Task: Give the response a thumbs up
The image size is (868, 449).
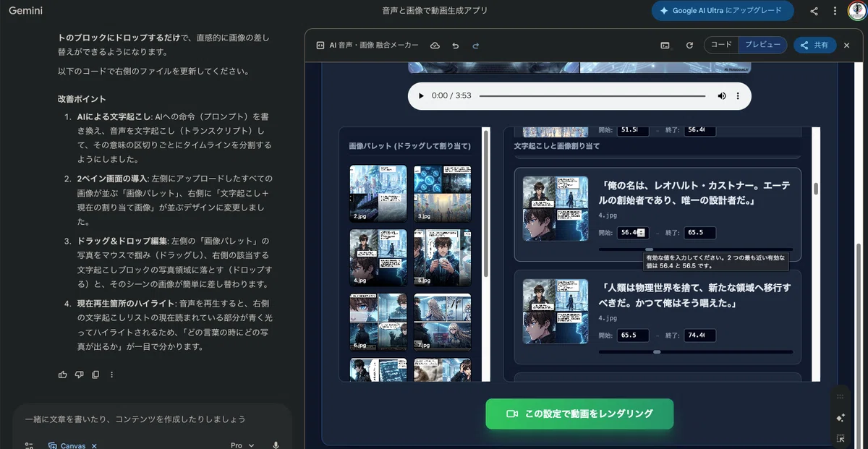Action: pyautogui.click(x=63, y=375)
